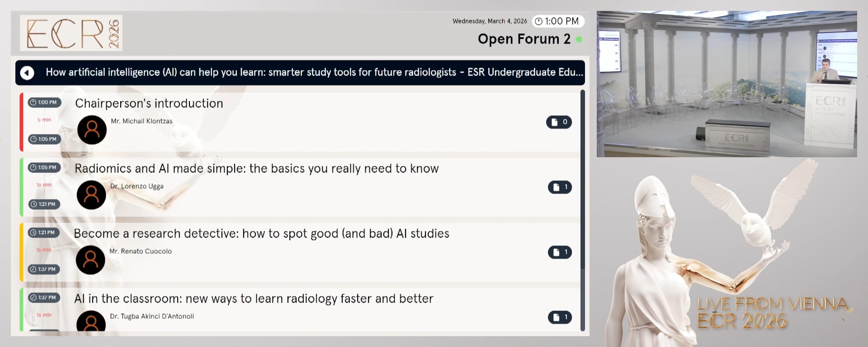Click the live video stream thumbnail
The width and height of the screenshot is (868, 347).
726,84
